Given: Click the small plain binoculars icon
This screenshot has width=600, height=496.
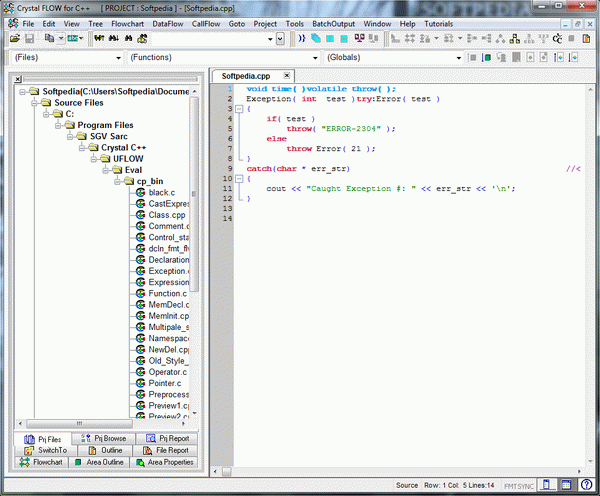Looking at the screenshot, I should [128, 38].
